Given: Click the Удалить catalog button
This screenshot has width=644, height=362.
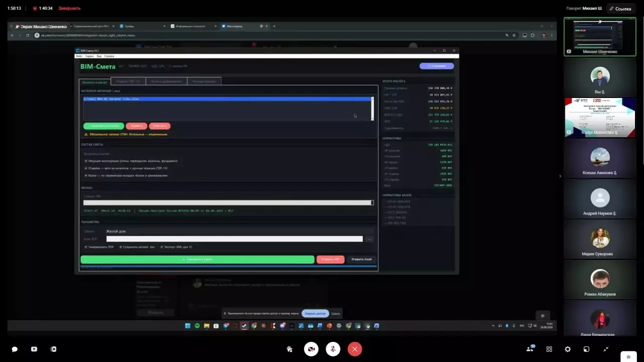Looking at the screenshot, I should point(136,126).
